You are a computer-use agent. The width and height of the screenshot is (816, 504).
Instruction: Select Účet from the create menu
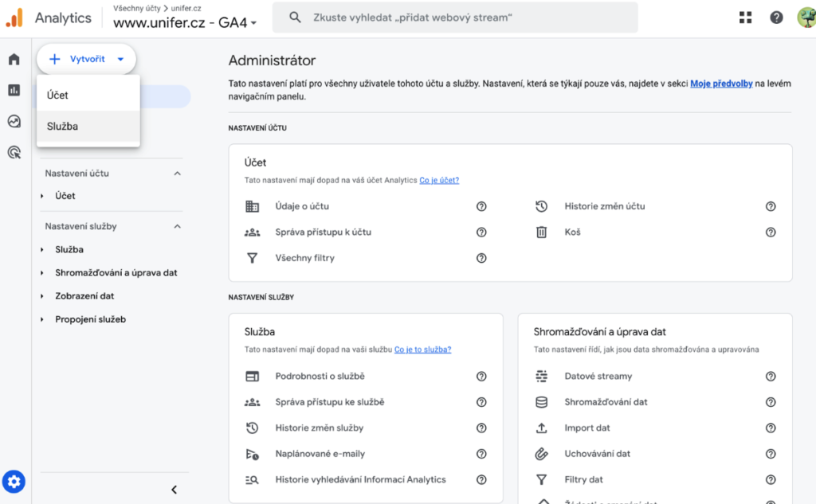58,95
